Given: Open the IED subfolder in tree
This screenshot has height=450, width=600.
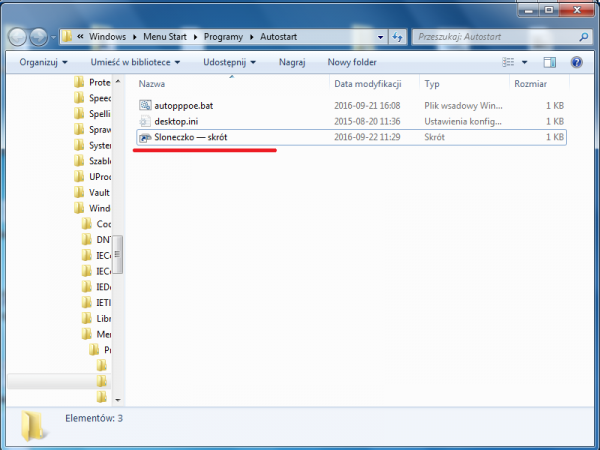Looking at the screenshot, I should (96, 287).
